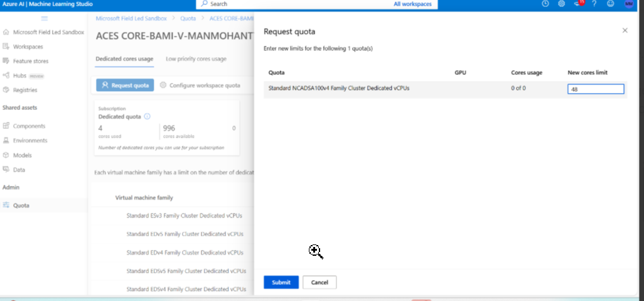
Task: Select Standard EDv4 Family Cluster row
Action: 172,253
